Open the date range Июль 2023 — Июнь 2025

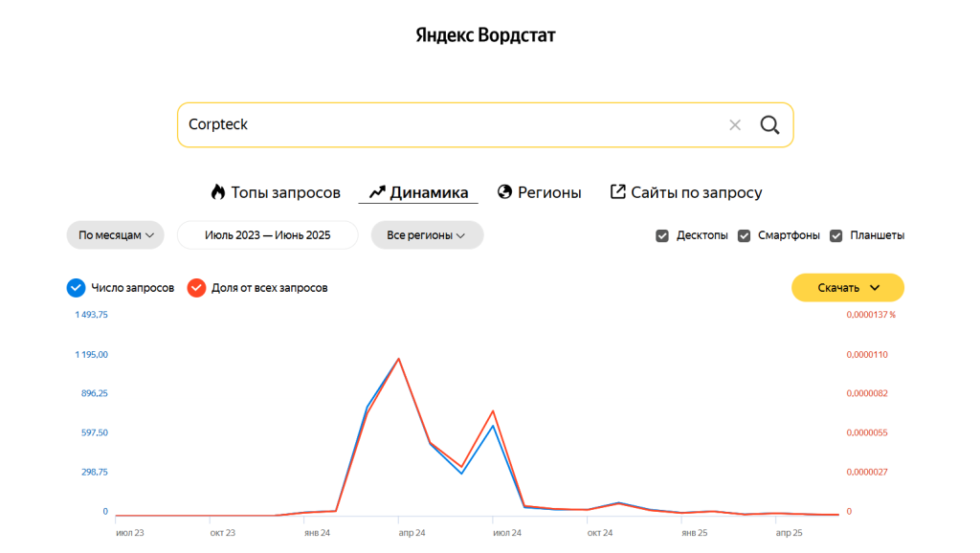267,235
